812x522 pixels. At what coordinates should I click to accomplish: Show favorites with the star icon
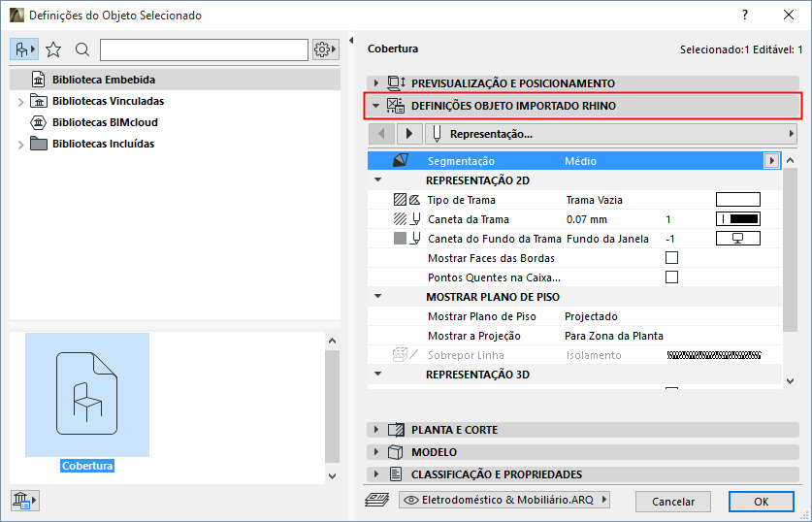53,49
